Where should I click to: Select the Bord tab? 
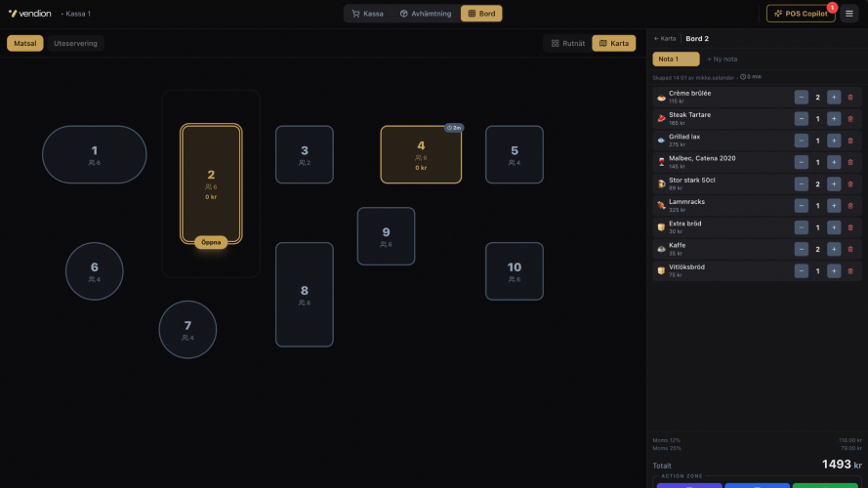pos(481,14)
